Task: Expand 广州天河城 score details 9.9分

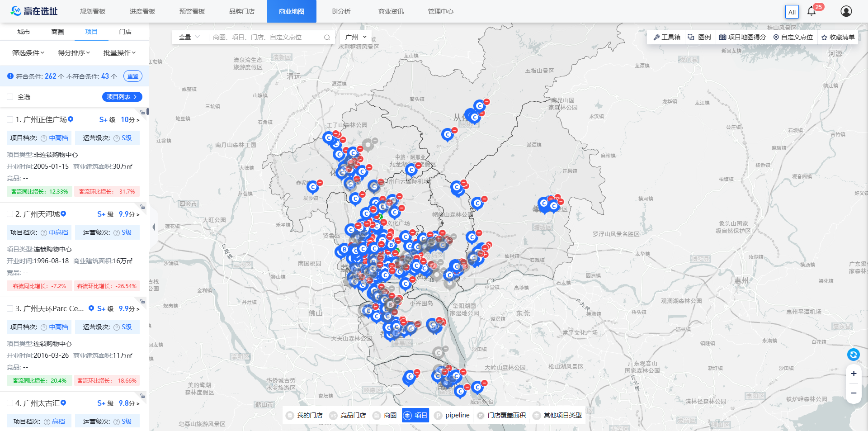Action: click(129, 214)
